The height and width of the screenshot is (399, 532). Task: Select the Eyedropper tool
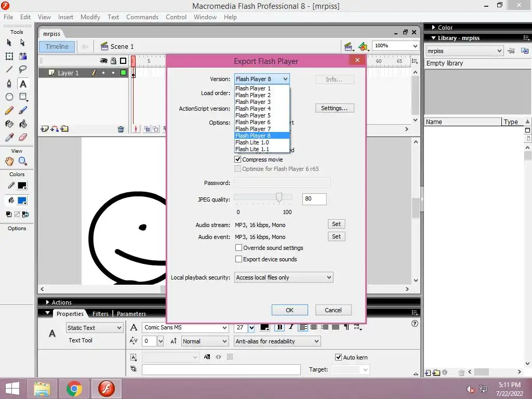point(9,137)
